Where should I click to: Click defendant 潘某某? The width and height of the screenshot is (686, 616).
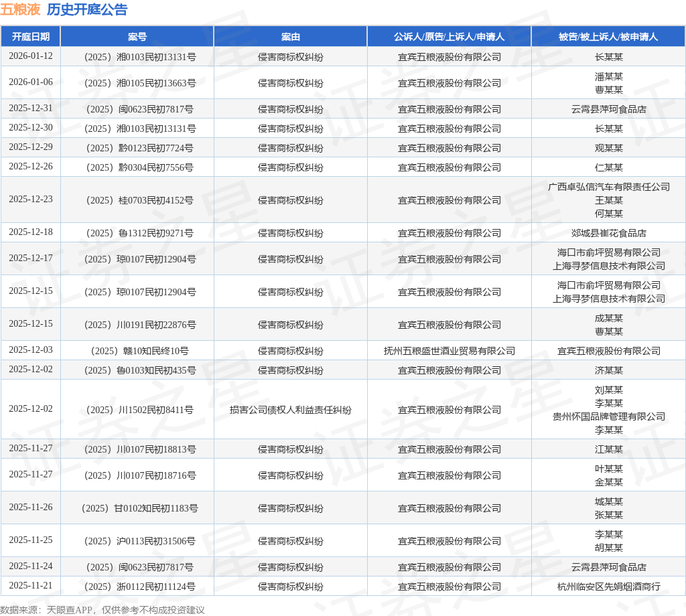(608, 76)
